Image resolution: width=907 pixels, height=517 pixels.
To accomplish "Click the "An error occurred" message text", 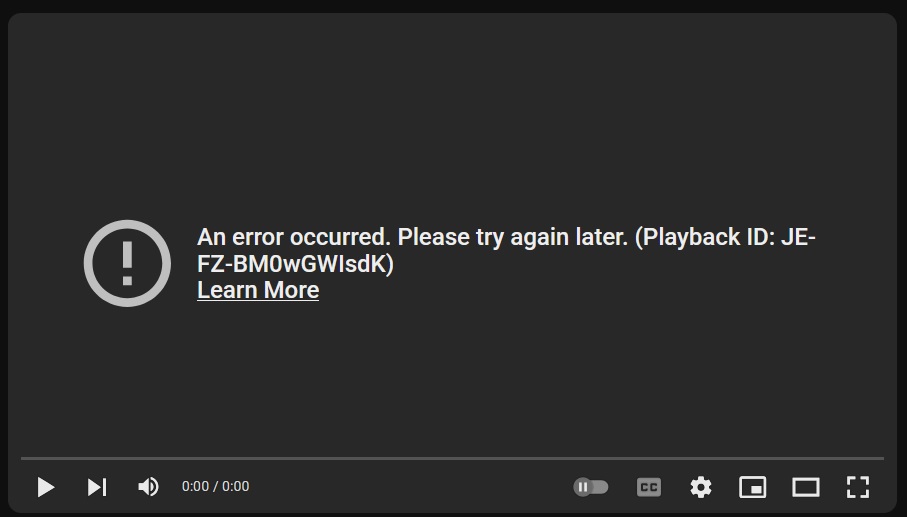I will [x=294, y=237].
